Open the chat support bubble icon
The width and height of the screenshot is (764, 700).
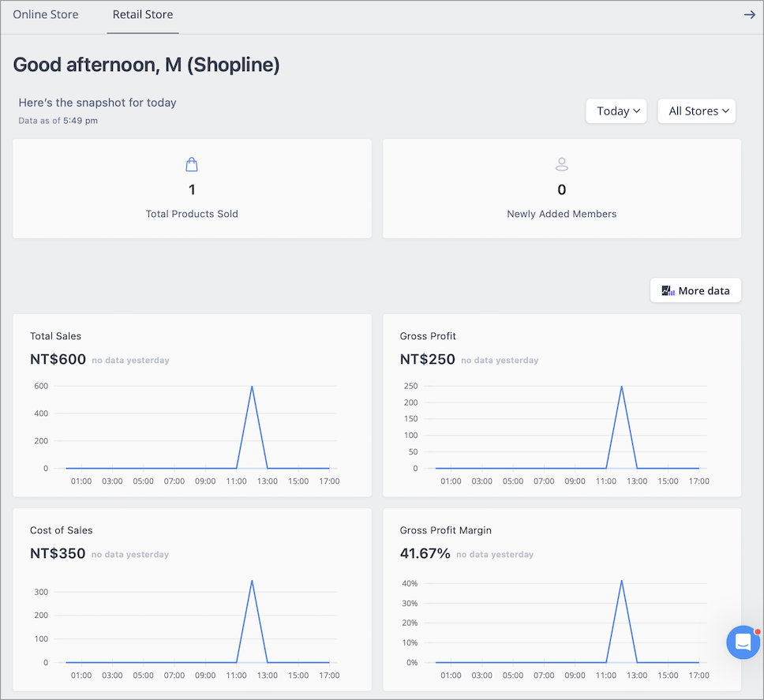743,642
